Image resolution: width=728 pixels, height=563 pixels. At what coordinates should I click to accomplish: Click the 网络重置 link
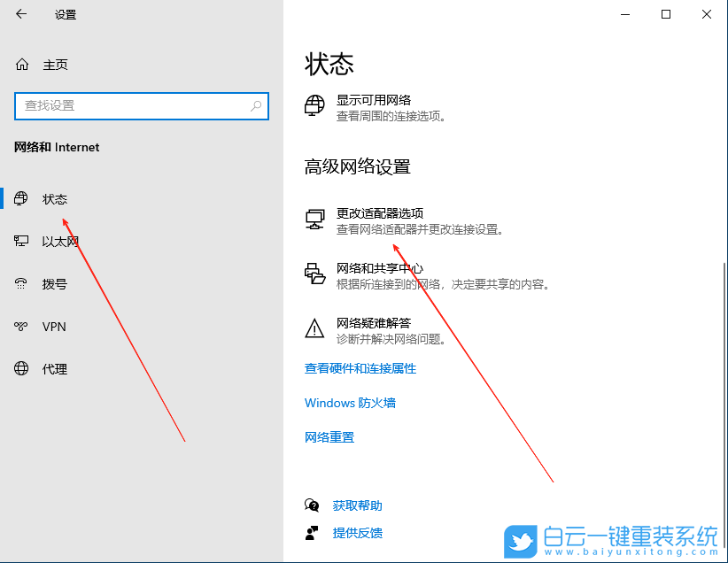[x=329, y=436]
